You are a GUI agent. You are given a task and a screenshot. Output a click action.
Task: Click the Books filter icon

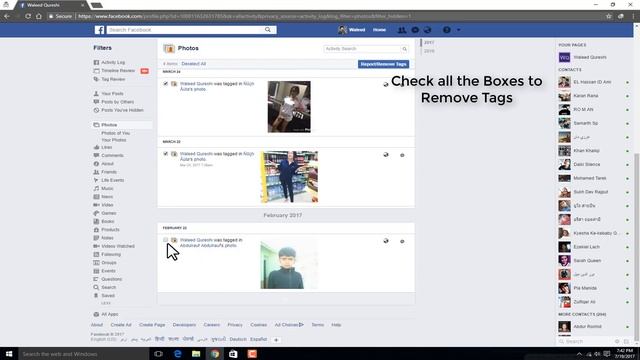[96, 222]
